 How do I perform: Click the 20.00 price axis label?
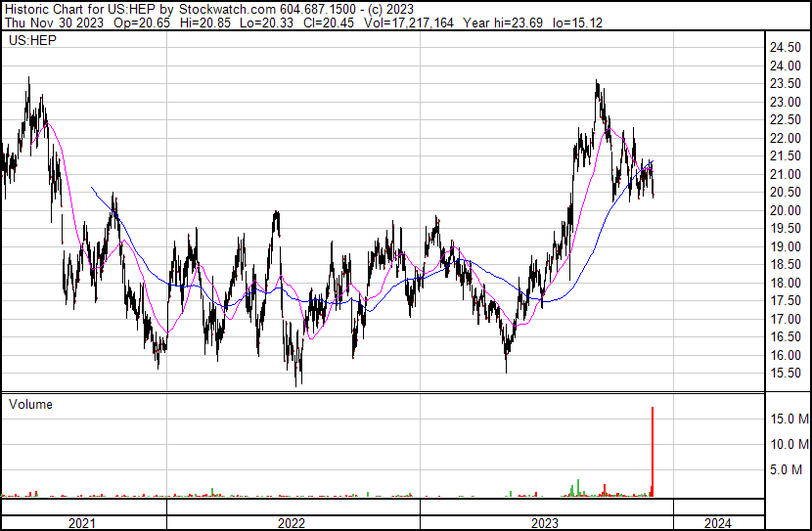786,211
